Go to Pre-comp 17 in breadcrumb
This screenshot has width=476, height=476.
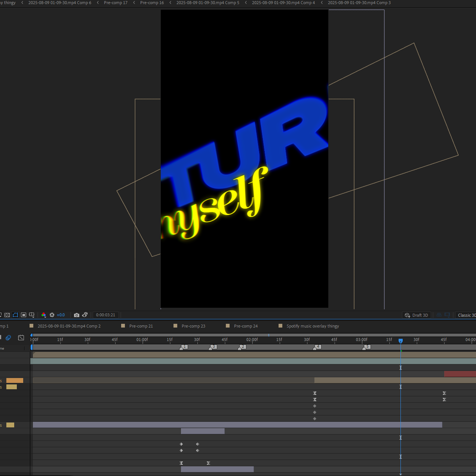(x=116, y=3)
